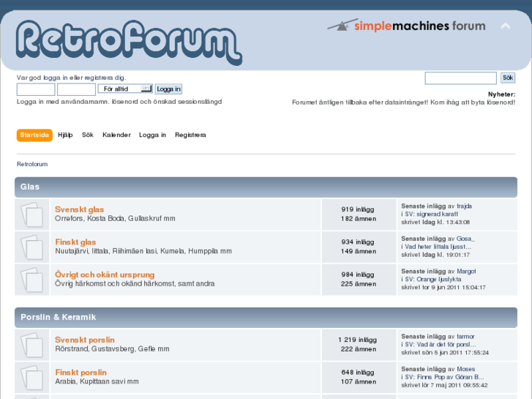Focus the password input field
Image resolution: width=532 pixels, height=399 pixels.
pos(76,89)
